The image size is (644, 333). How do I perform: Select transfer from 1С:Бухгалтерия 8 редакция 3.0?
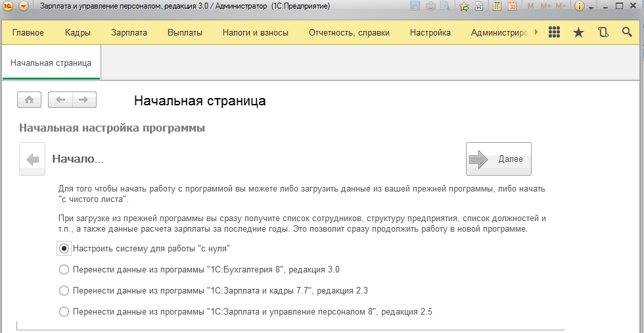(200, 270)
